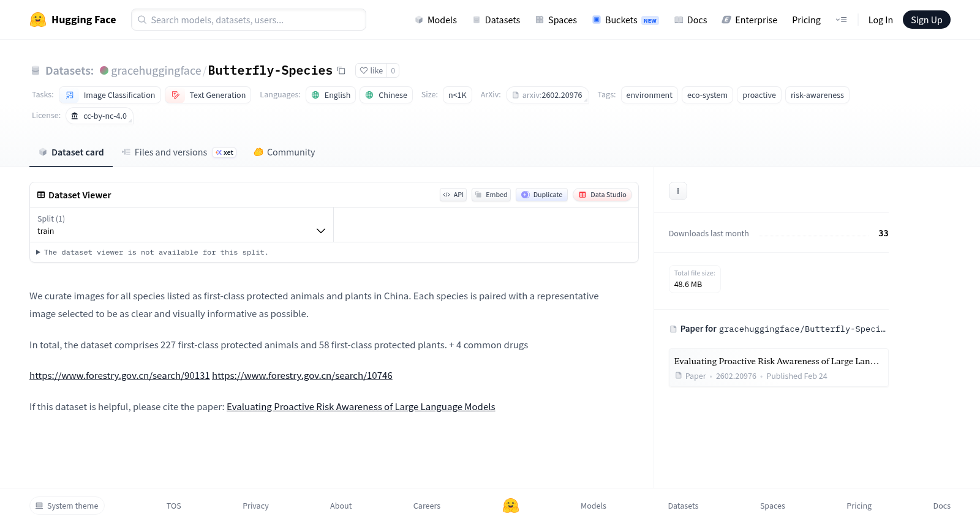The width and height of the screenshot is (980, 527).
Task: Click the gracehuggingface avatar icon
Action: [x=104, y=70]
